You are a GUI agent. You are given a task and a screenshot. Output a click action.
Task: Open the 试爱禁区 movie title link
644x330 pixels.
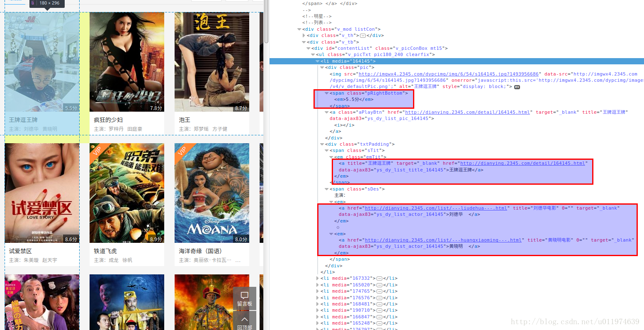point(20,251)
